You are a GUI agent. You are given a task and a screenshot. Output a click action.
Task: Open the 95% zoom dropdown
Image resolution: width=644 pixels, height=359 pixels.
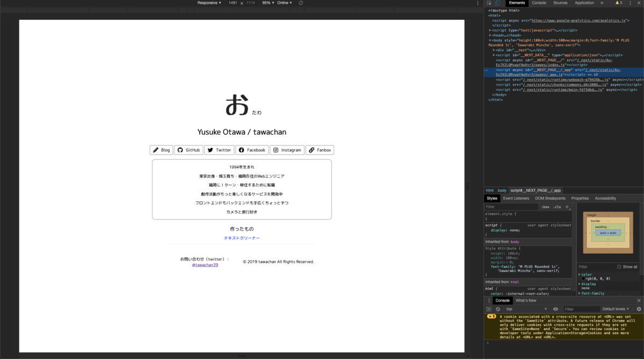267,3
